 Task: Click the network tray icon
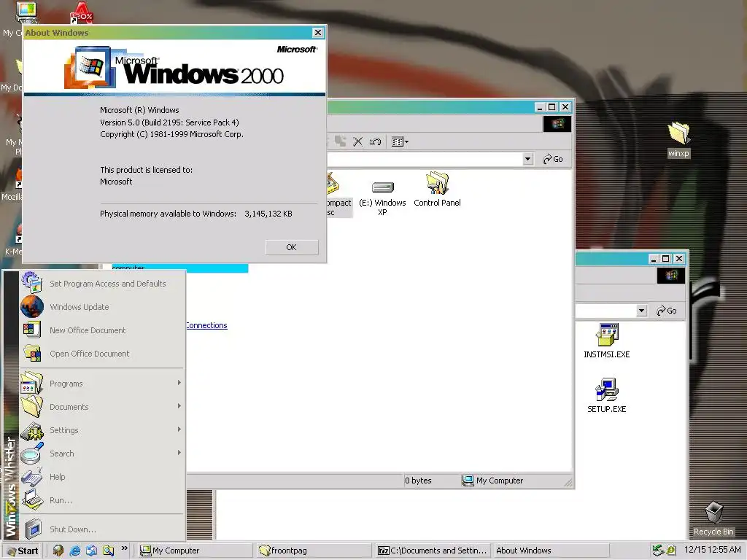click(658, 551)
